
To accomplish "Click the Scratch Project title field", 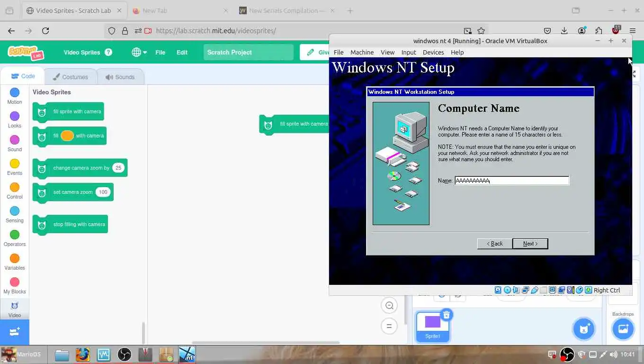I will pos(249,52).
